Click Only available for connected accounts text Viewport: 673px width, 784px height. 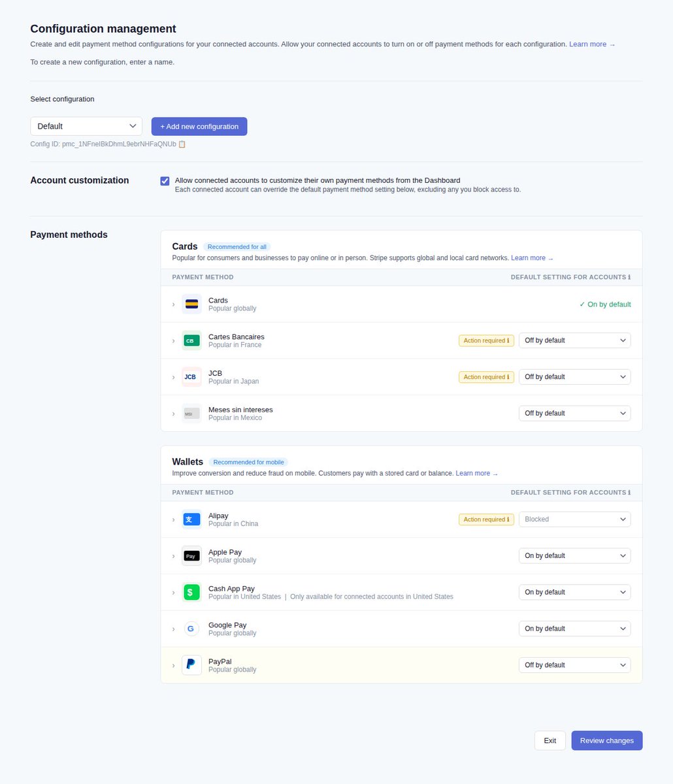point(372,597)
